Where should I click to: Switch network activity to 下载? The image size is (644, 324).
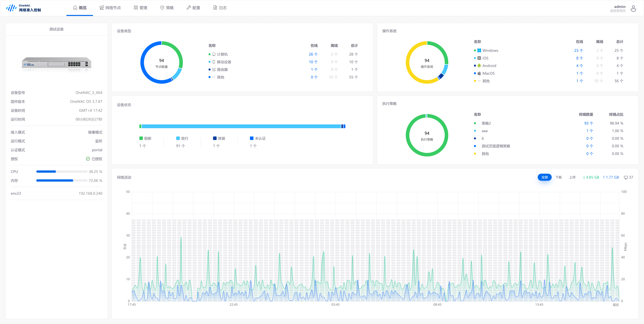click(x=558, y=177)
